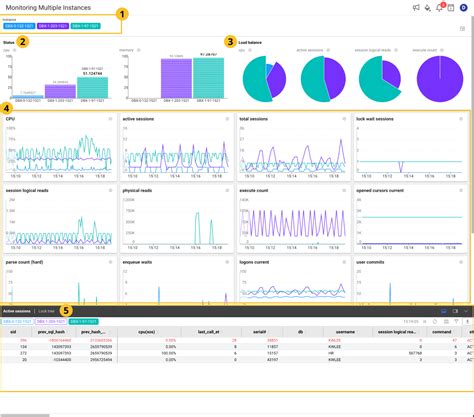Click the purple slice in execute count pie
Image resolution: width=474 pixels, height=417 pixels.
pyautogui.click(x=440, y=79)
